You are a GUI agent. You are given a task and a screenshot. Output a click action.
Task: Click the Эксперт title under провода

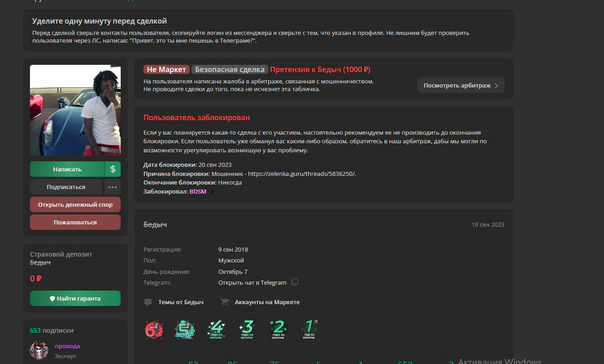pos(65,356)
